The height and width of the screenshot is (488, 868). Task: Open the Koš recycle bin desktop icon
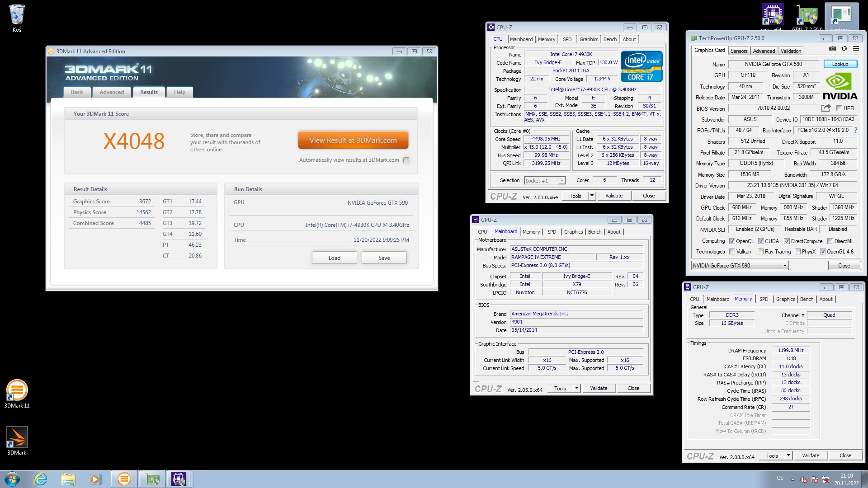17,18
